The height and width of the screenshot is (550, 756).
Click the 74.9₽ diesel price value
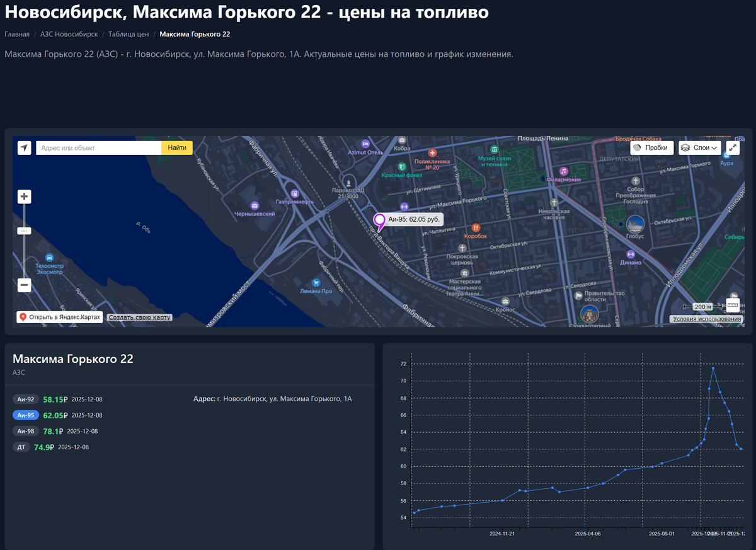coord(44,447)
